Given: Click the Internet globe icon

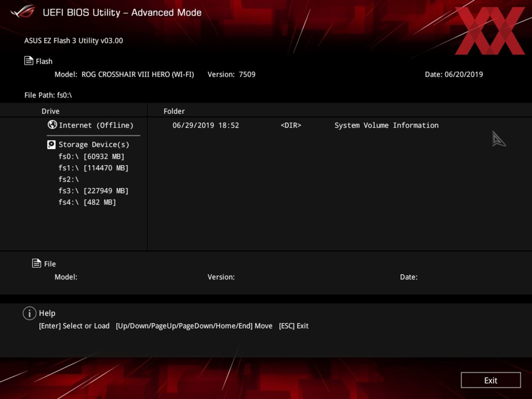Looking at the screenshot, I should (x=52, y=124).
